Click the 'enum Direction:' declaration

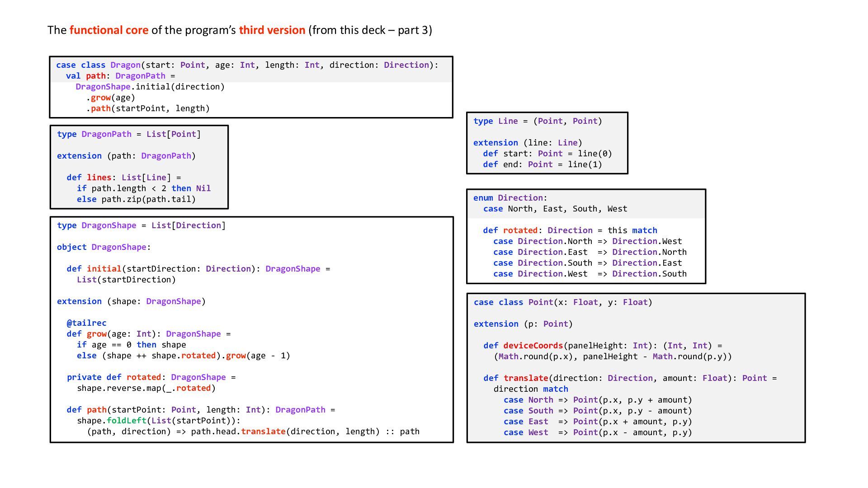[510, 198]
